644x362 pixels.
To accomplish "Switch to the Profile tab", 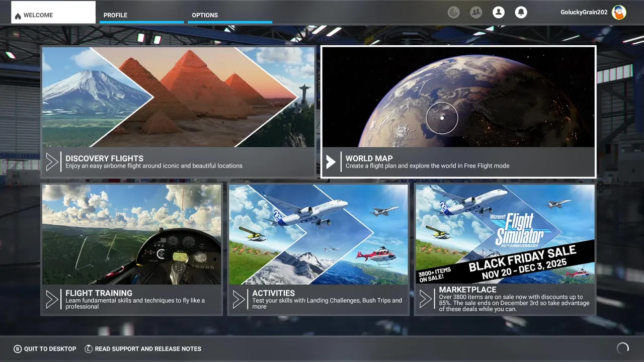I will [x=141, y=15].
